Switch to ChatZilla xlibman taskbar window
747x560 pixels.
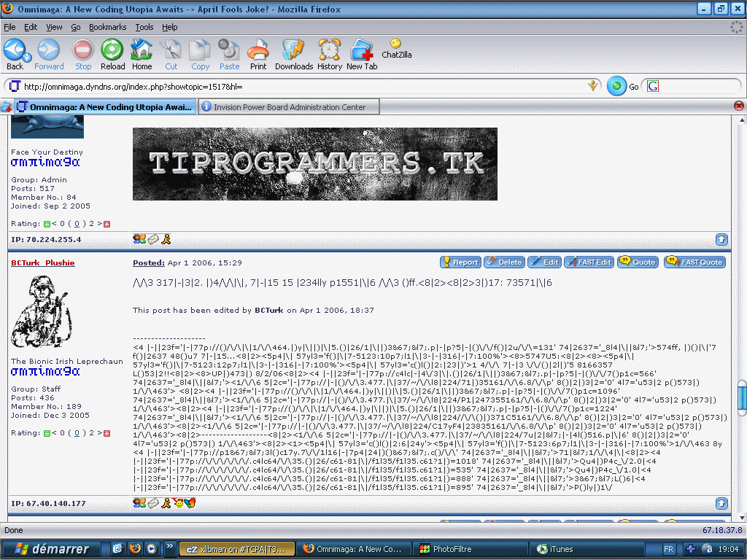click(237, 549)
